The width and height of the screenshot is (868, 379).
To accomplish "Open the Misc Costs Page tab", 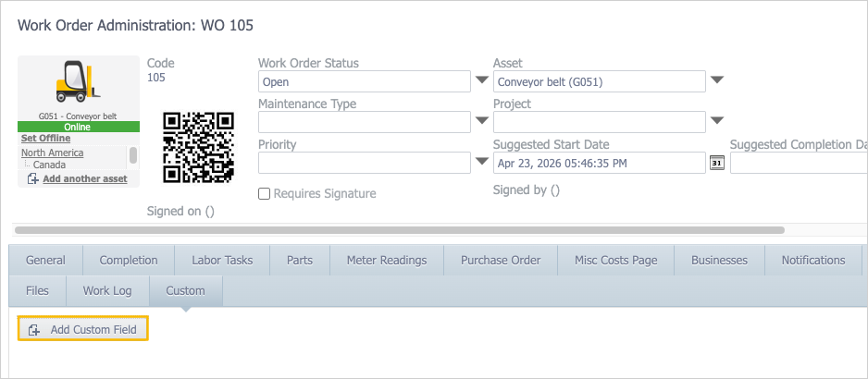I will point(615,260).
